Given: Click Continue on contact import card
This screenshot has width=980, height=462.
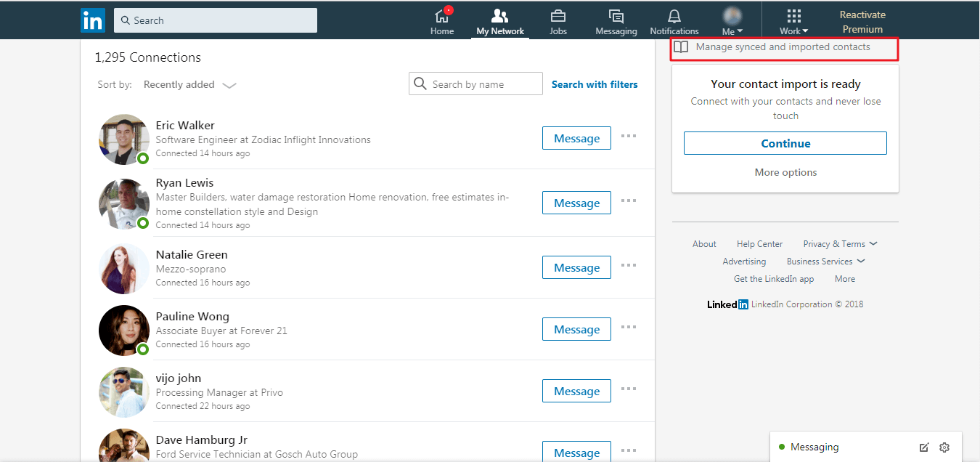Looking at the screenshot, I should [x=785, y=143].
